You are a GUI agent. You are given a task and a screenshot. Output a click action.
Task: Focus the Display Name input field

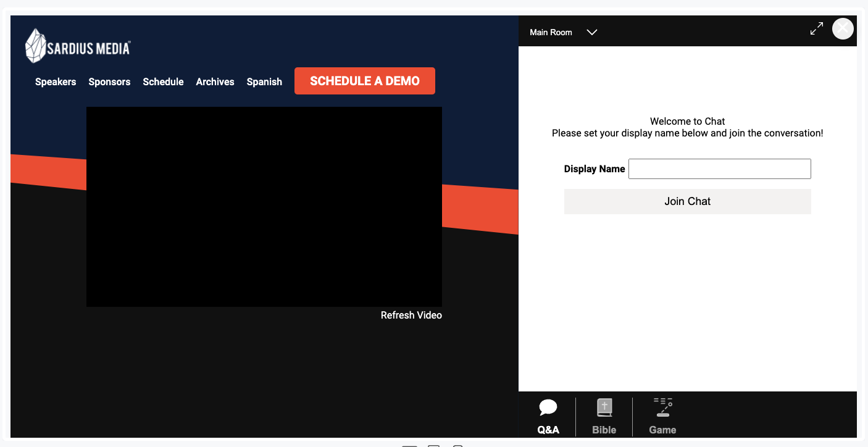[x=720, y=169]
